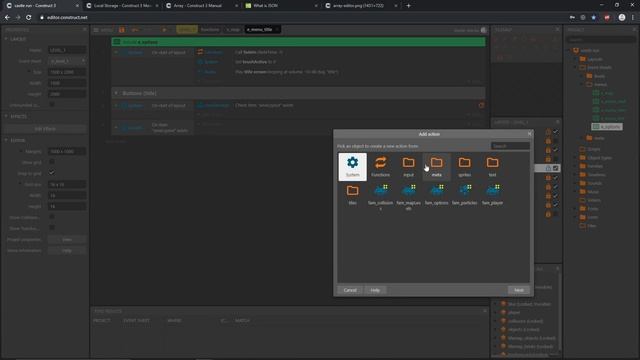Click the Undo arrow in the toolbar
Viewport: 640px width, 360px height.
click(x=134, y=30)
